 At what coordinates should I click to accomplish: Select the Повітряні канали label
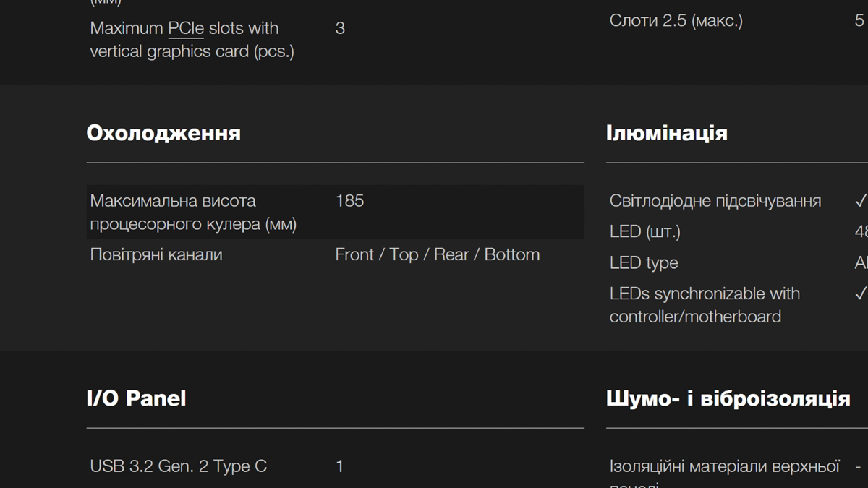156,254
